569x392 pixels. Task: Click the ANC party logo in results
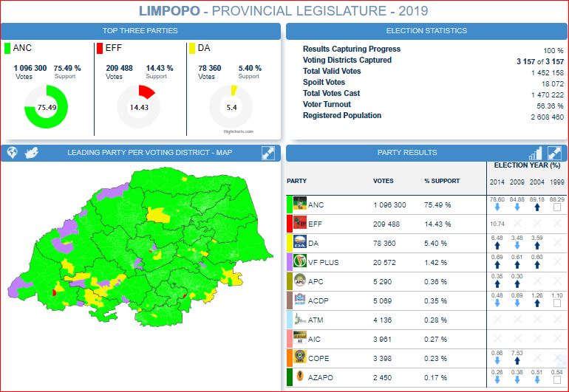point(299,204)
